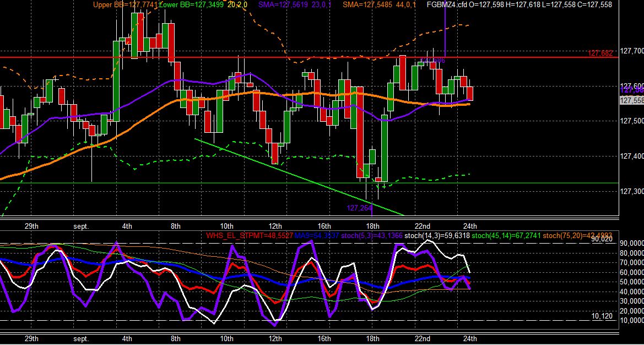The image size is (644, 345).
Task: Click the FGBMZ4.cfd instrument OHLC label
Action: tap(519, 5)
